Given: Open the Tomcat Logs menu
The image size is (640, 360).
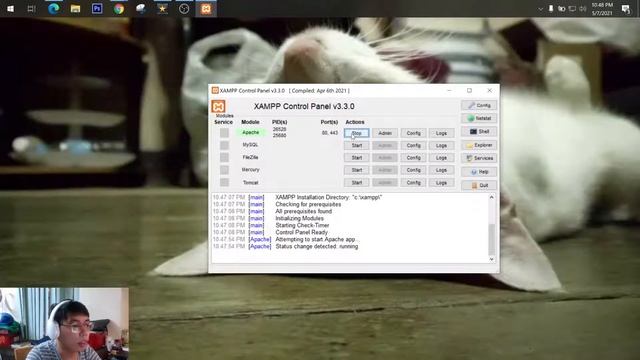Looking at the screenshot, I should pos(442,182).
